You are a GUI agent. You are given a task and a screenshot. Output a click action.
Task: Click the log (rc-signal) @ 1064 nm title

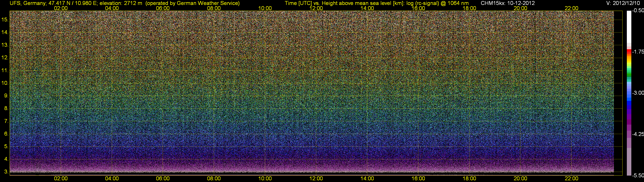439,3
